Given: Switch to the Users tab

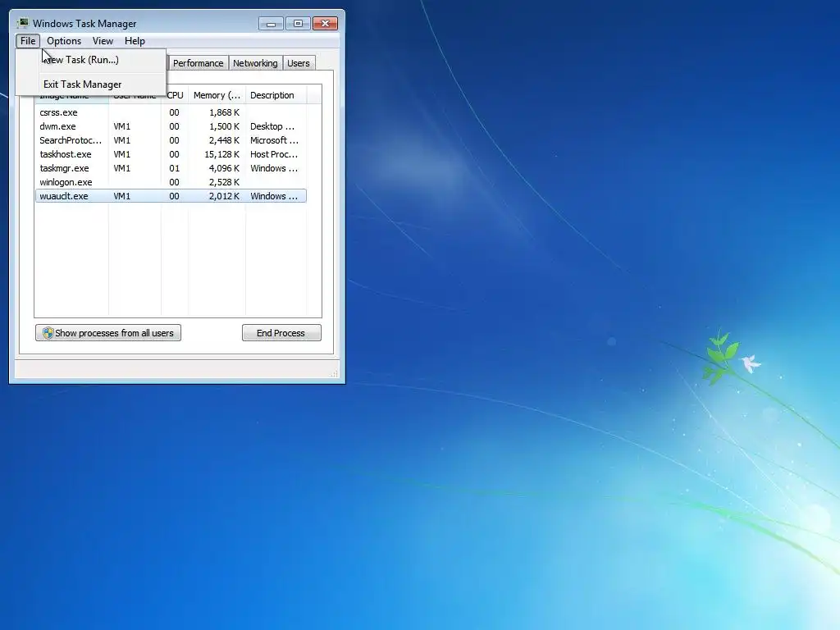Looking at the screenshot, I should pyautogui.click(x=299, y=63).
